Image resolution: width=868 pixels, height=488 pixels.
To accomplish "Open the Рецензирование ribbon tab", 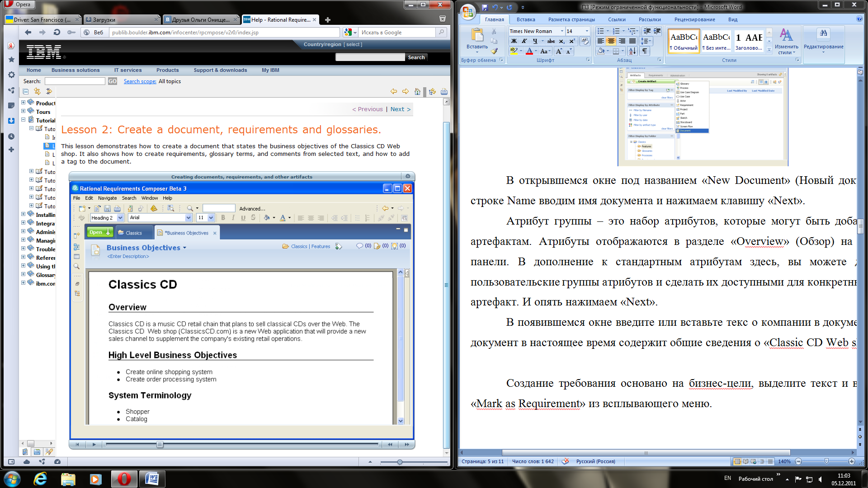I will click(694, 19).
